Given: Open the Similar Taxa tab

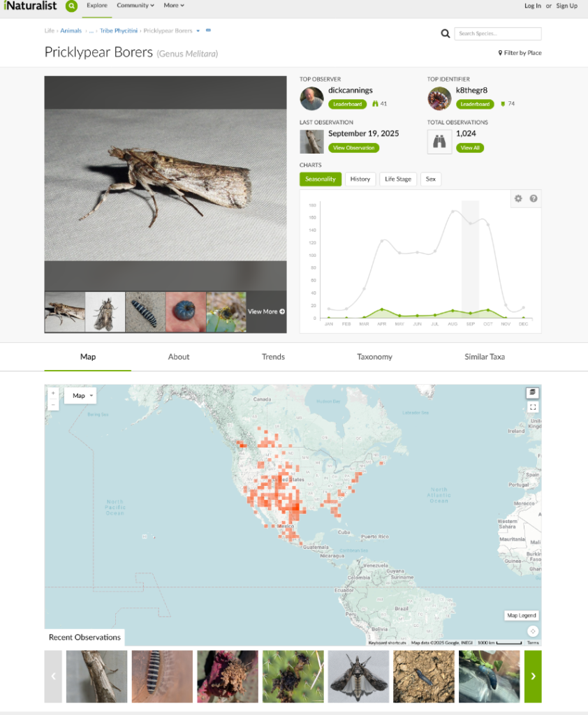Looking at the screenshot, I should 485,357.
